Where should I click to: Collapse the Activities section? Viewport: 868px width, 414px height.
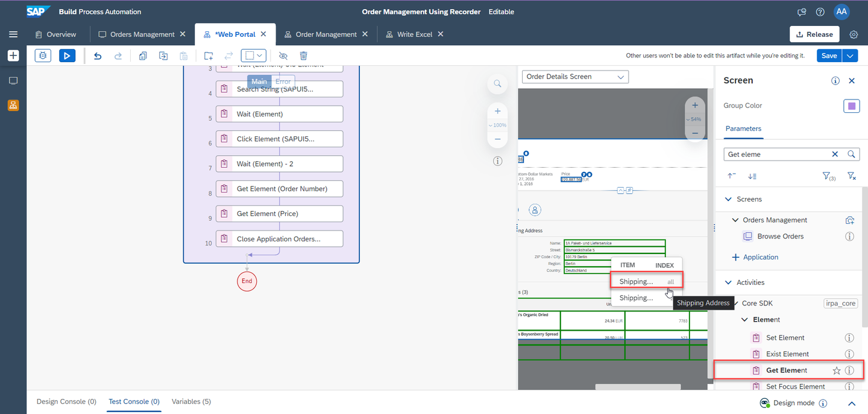point(729,282)
